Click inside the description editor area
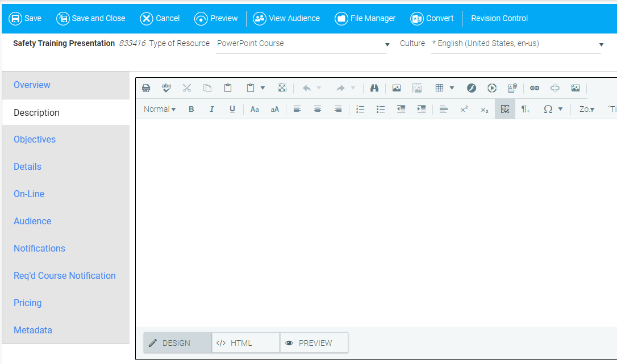 pos(376,223)
